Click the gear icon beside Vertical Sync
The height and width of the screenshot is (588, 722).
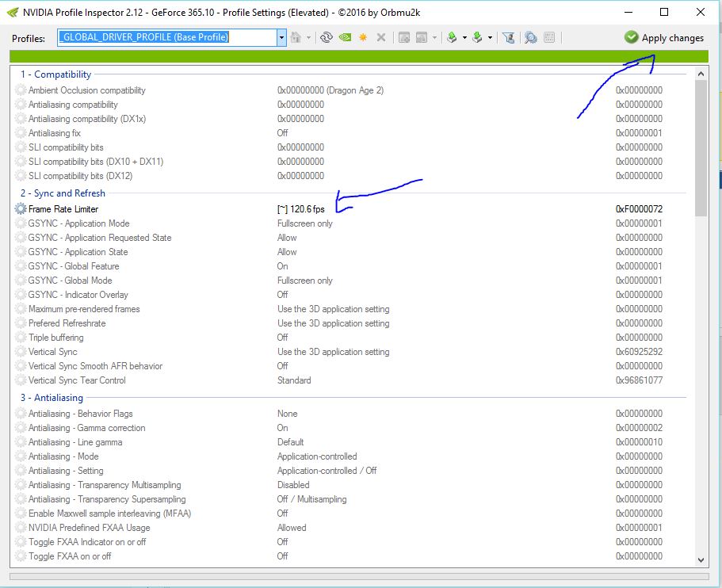click(21, 351)
